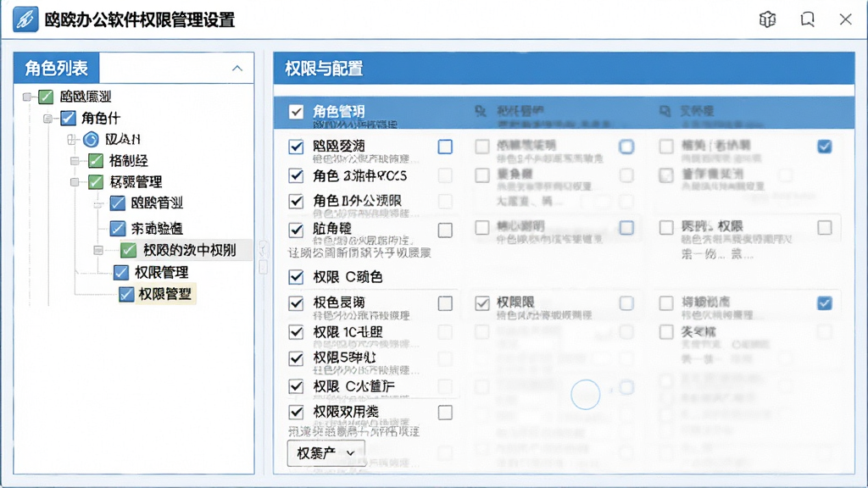The width and height of the screenshot is (868, 488).
Task: Uncheck the row reading 角色 D外公…
Action: click(296, 201)
